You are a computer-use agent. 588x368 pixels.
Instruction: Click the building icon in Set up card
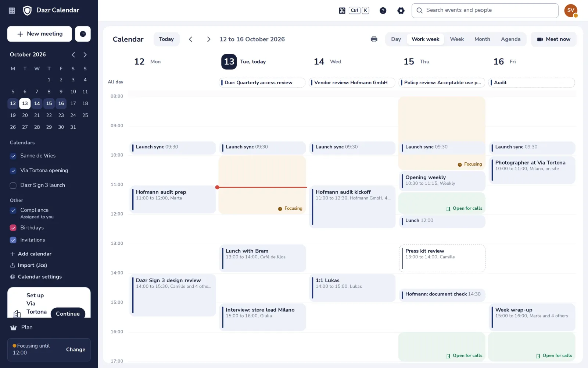[17, 314]
